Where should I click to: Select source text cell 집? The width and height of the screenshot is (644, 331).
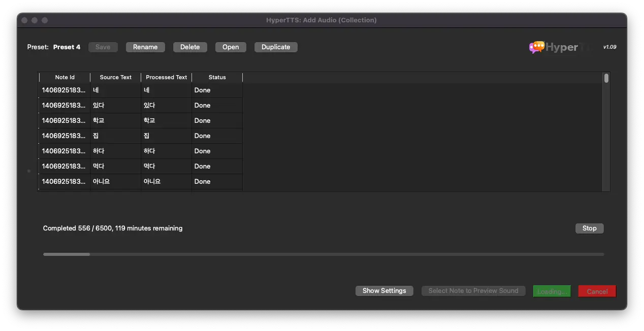(x=116, y=136)
